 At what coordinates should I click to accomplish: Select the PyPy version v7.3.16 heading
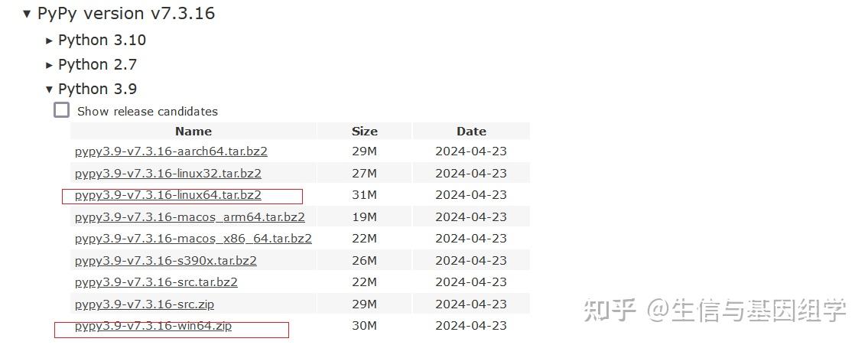(x=125, y=13)
